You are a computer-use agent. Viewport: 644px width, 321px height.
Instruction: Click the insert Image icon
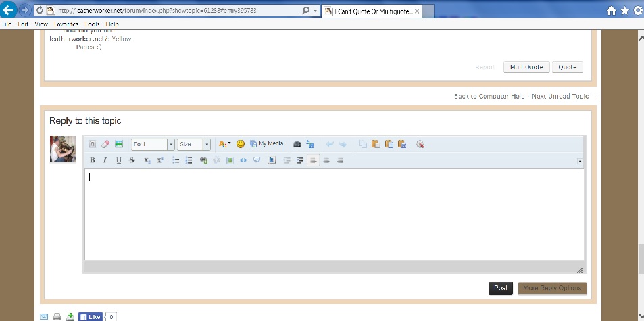230,160
